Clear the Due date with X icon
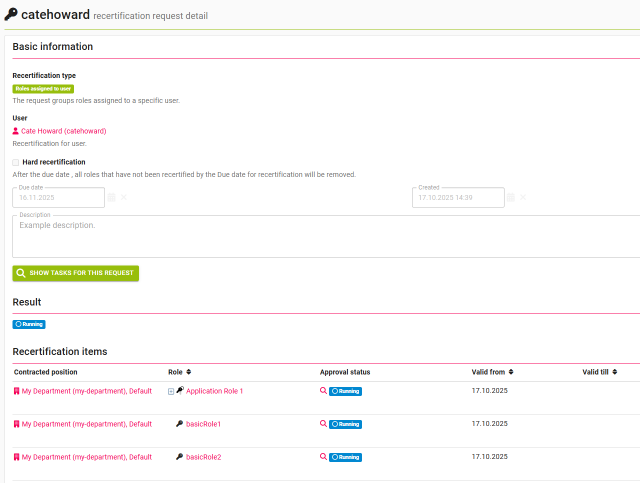 coord(124,198)
